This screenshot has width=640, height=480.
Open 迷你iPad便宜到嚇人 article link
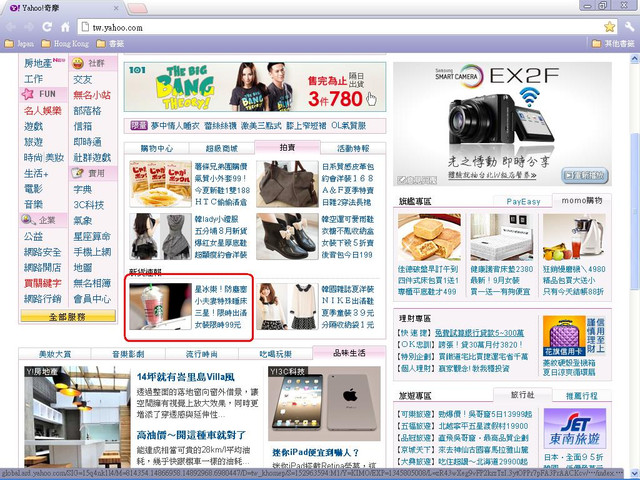[x=316, y=453]
